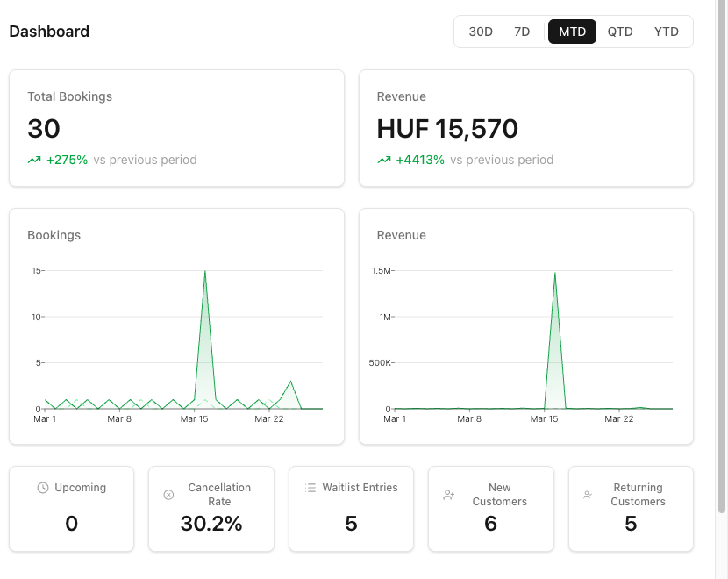The image size is (728, 579).
Task: Click the Revenue chart title
Action: [401, 235]
